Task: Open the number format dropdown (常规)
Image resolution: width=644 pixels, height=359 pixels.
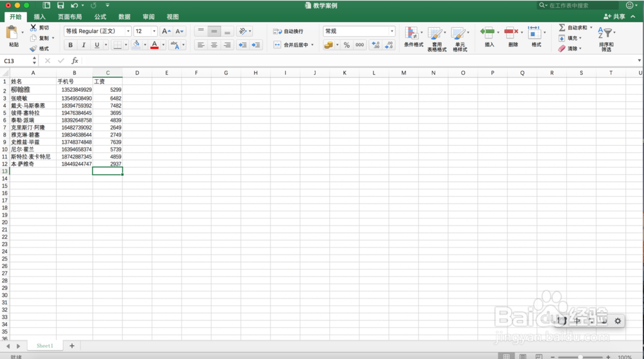Action: click(x=392, y=31)
